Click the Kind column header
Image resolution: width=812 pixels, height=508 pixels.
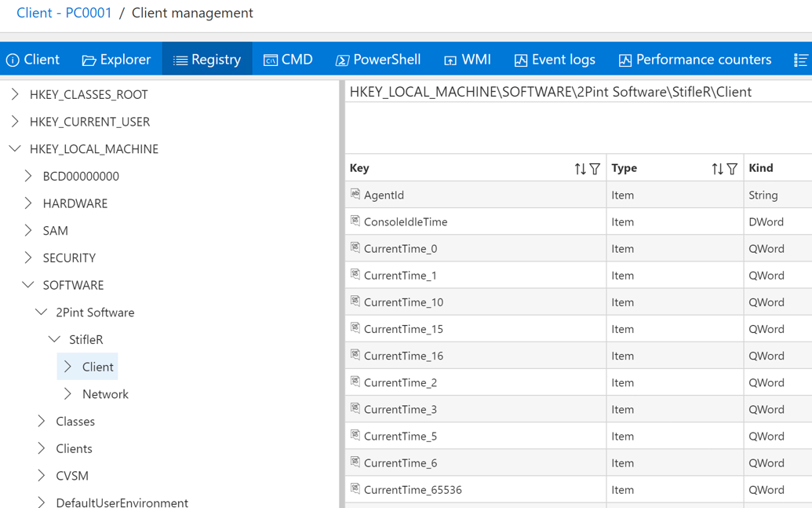click(x=761, y=168)
